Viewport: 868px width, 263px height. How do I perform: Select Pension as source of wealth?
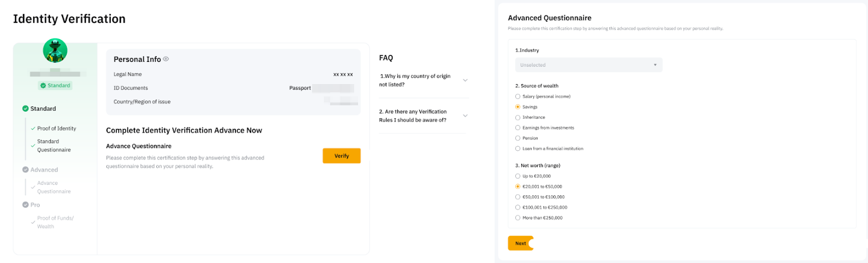pyautogui.click(x=518, y=138)
